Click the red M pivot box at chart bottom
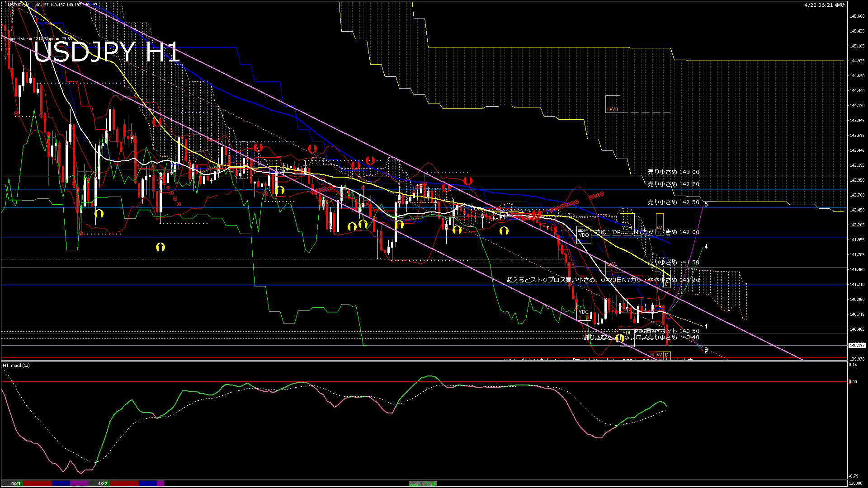 (x=652, y=355)
